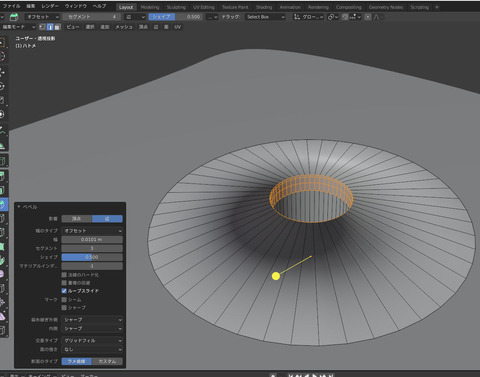This screenshot has height=377, width=480.
Task: Select the Loop Cut tool in left toolbar
Action: (3, 218)
